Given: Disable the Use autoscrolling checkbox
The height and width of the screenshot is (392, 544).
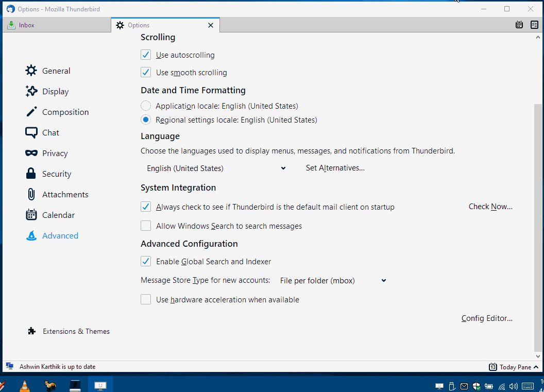Looking at the screenshot, I should pyautogui.click(x=146, y=55).
